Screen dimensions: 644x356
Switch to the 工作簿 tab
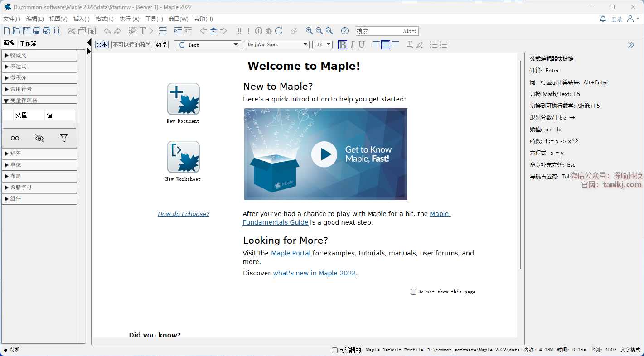28,43
